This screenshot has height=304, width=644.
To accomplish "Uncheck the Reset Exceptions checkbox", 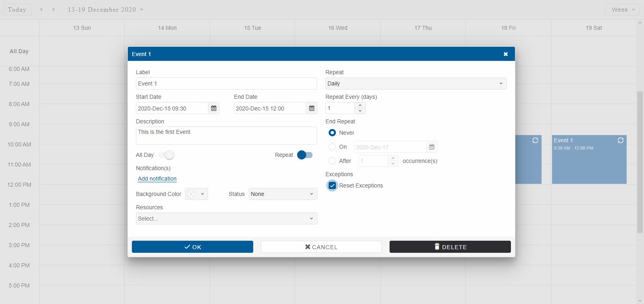I will [332, 185].
